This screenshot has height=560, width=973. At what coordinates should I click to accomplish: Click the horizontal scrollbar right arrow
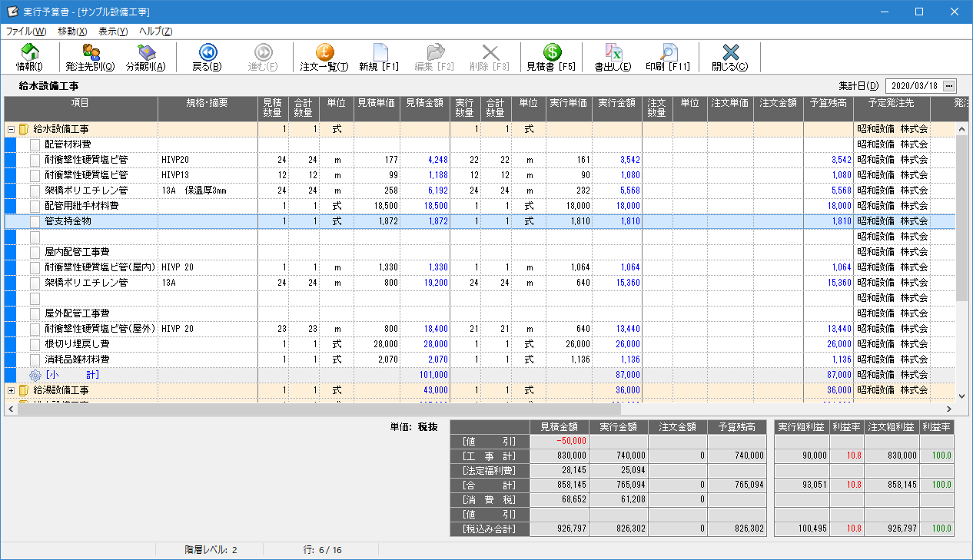click(948, 409)
